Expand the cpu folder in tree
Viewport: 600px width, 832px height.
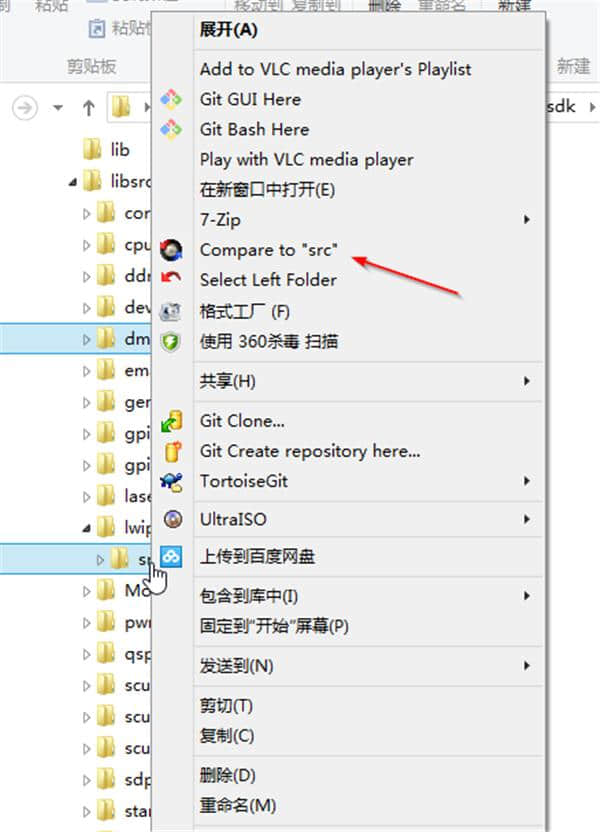86,245
